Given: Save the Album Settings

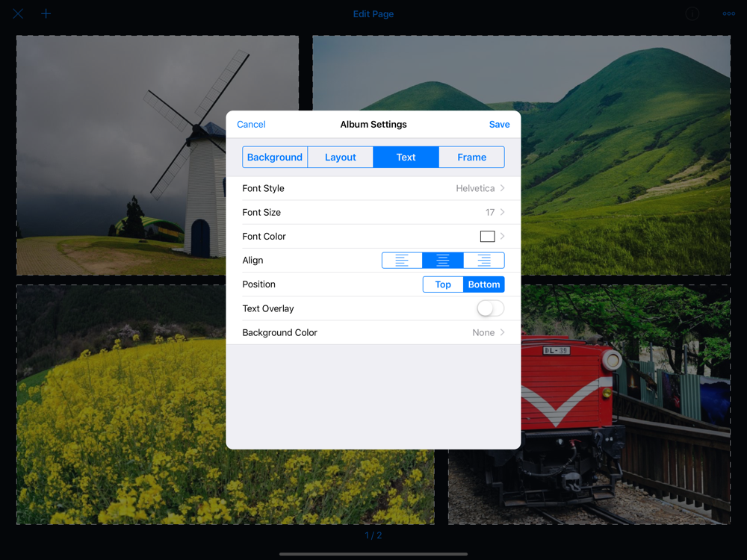Looking at the screenshot, I should (499, 124).
